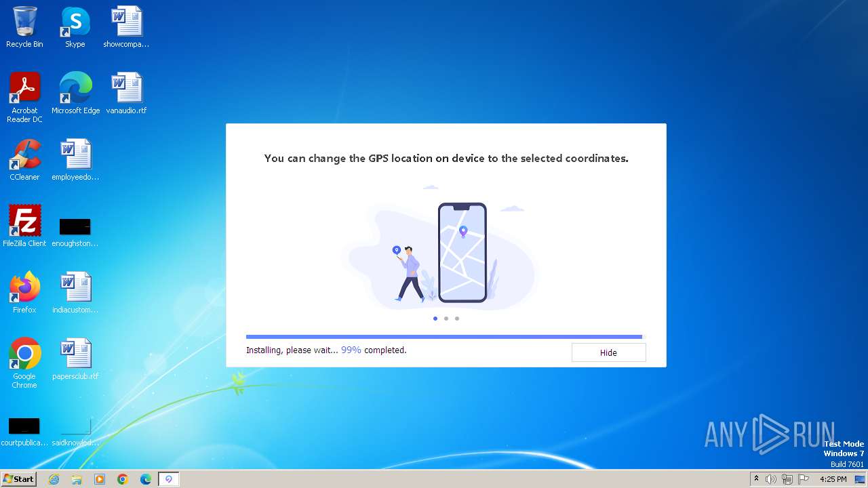Launch Acrobat Reader DC shortcut
868x488 pixels.
24,97
